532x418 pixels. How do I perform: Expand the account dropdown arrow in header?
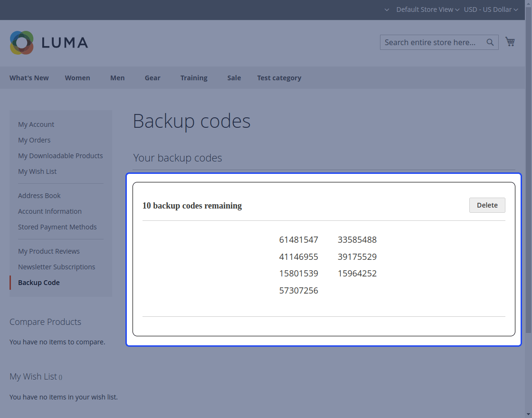[x=387, y=9]
